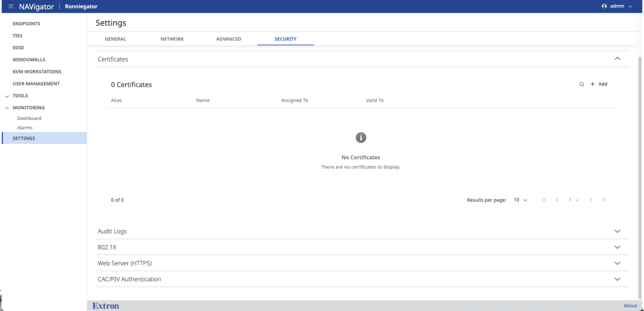
Task: Go to the next results page
Action: click(591, 200)
